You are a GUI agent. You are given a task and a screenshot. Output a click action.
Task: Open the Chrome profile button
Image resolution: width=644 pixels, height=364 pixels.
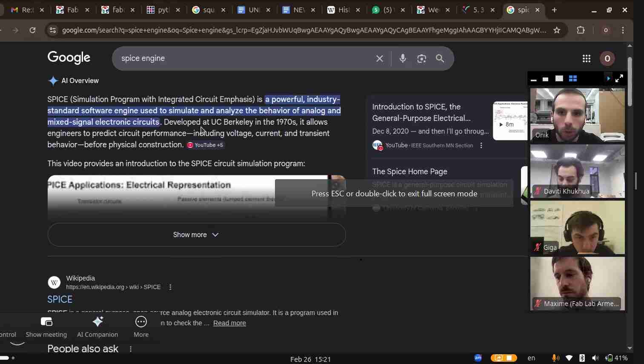606,30
